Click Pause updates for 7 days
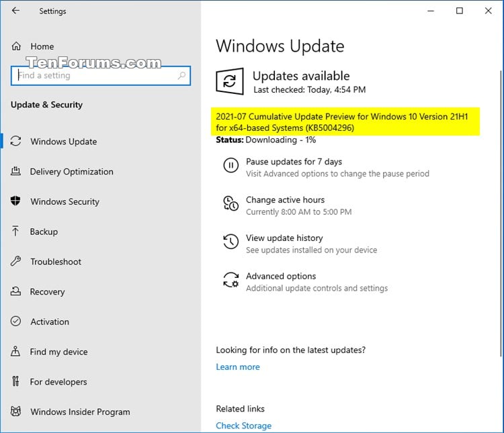The image size is (504, 433). coord(294,162)
